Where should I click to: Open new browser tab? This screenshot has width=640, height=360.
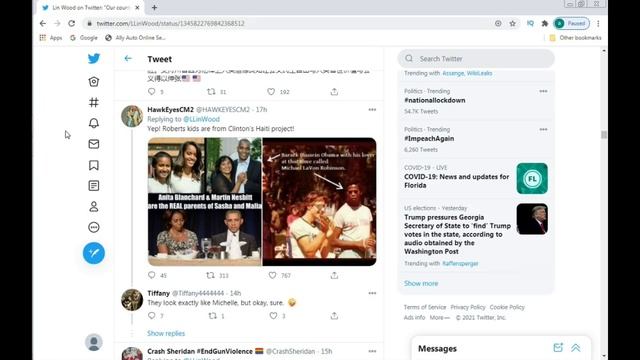point(154,7)
